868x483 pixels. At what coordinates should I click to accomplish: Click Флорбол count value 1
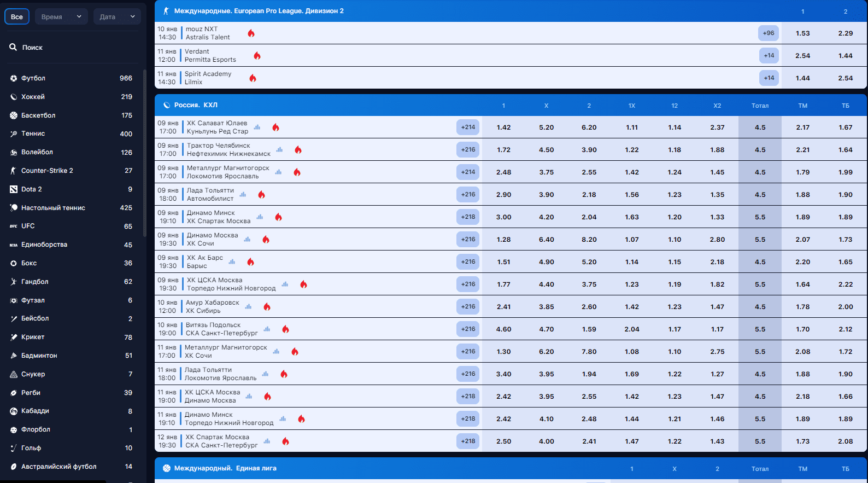click(x=131, y=429)
